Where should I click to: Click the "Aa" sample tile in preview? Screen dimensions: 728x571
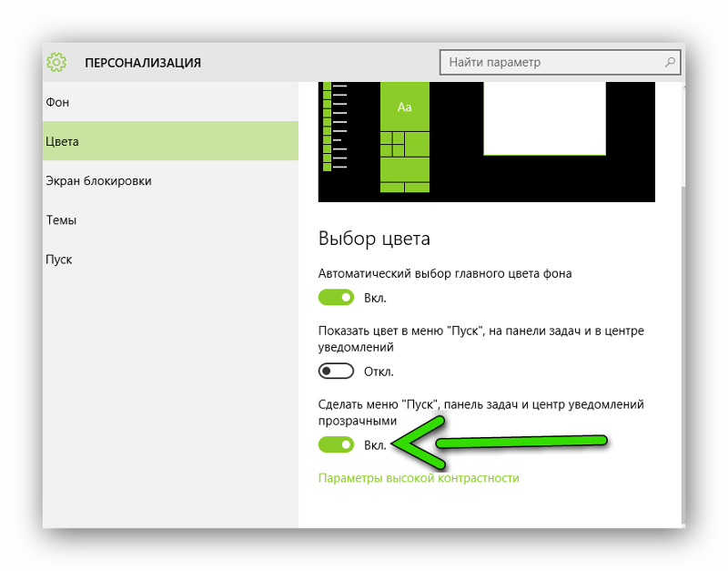click(404, 107)
